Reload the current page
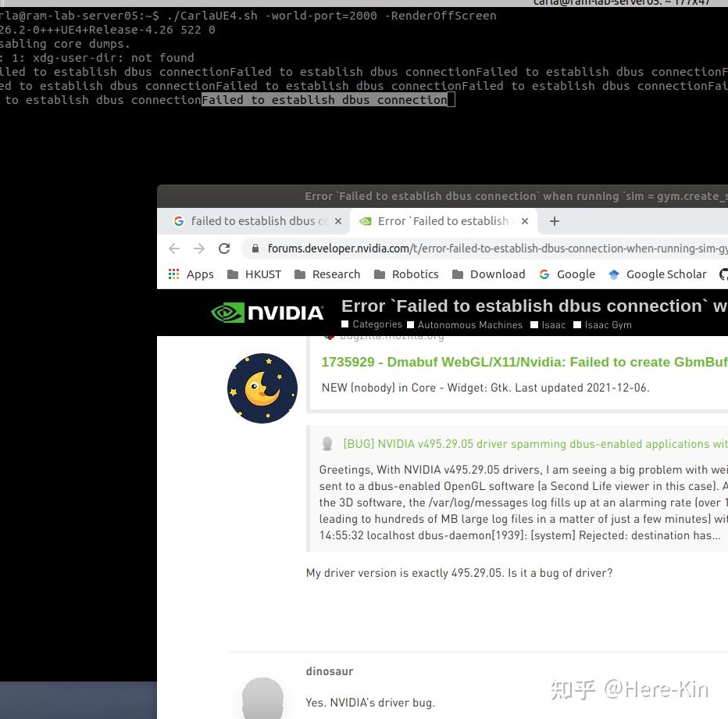 point(224,249)
